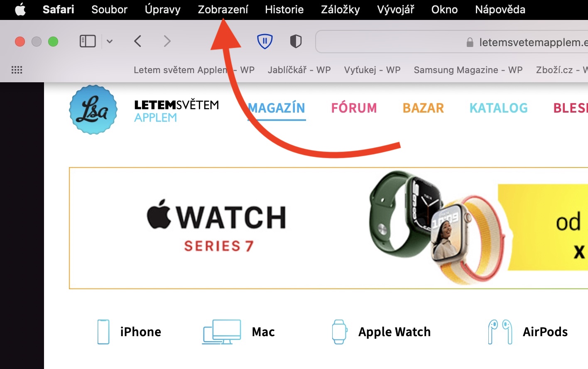
Task: Open the blue shield extension icon
Action: (x=265, y=41)
